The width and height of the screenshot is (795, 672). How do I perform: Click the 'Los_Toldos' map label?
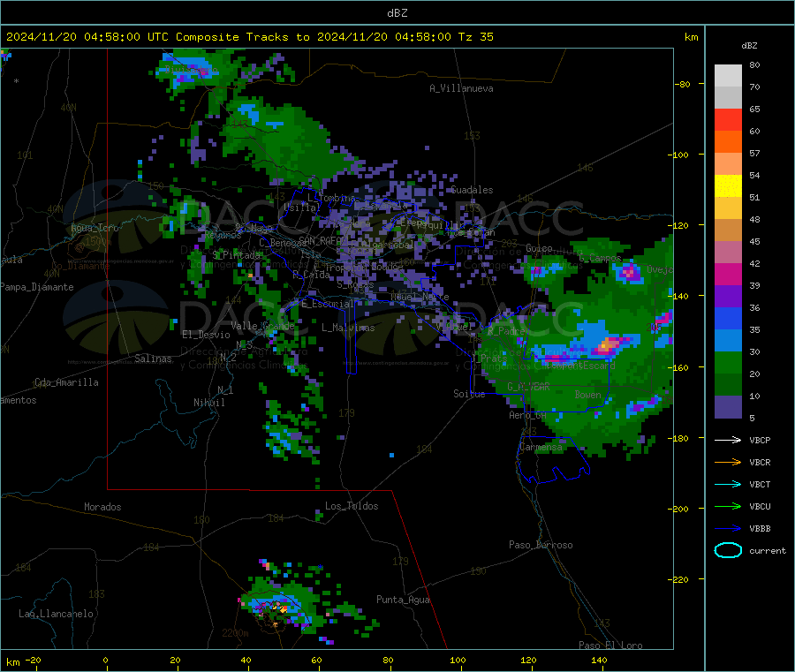coord(352,506)
